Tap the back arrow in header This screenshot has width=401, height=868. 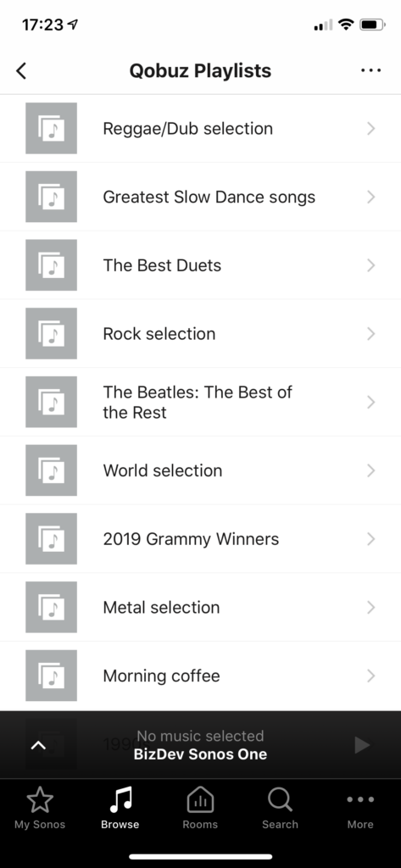coord(21,71)
